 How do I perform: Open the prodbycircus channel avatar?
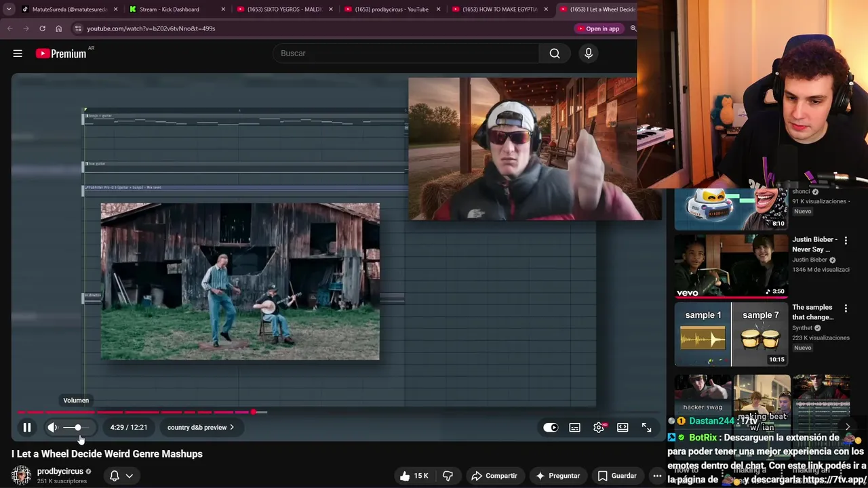21,475
